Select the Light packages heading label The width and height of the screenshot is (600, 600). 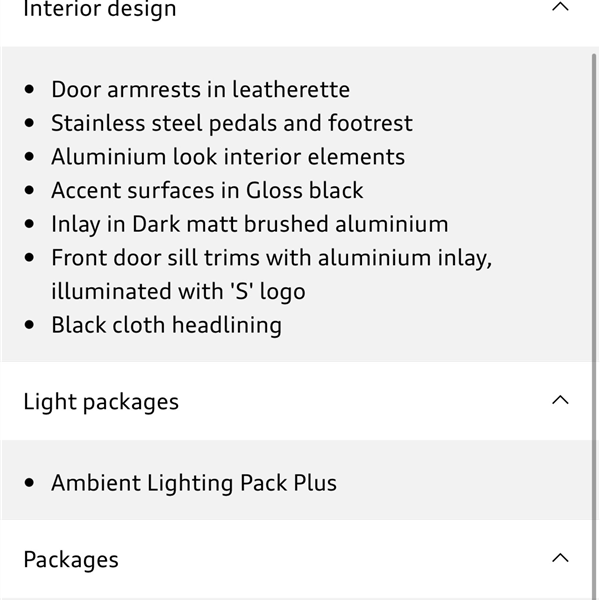click(x=101, y=402)
